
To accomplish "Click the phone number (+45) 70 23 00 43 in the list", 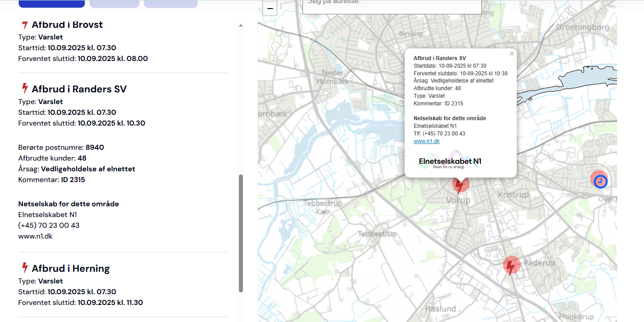I will pyautogui.click(x=49, y=225).
